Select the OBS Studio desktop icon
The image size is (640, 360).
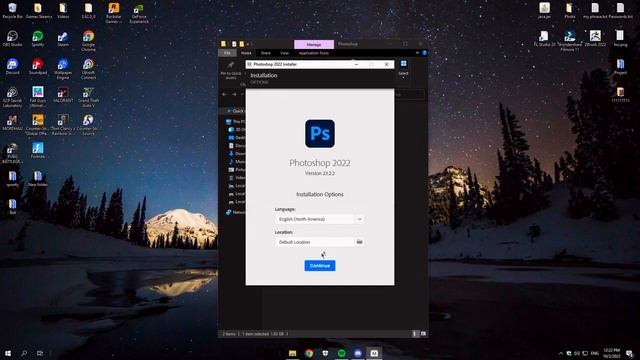tap(12, 39)
